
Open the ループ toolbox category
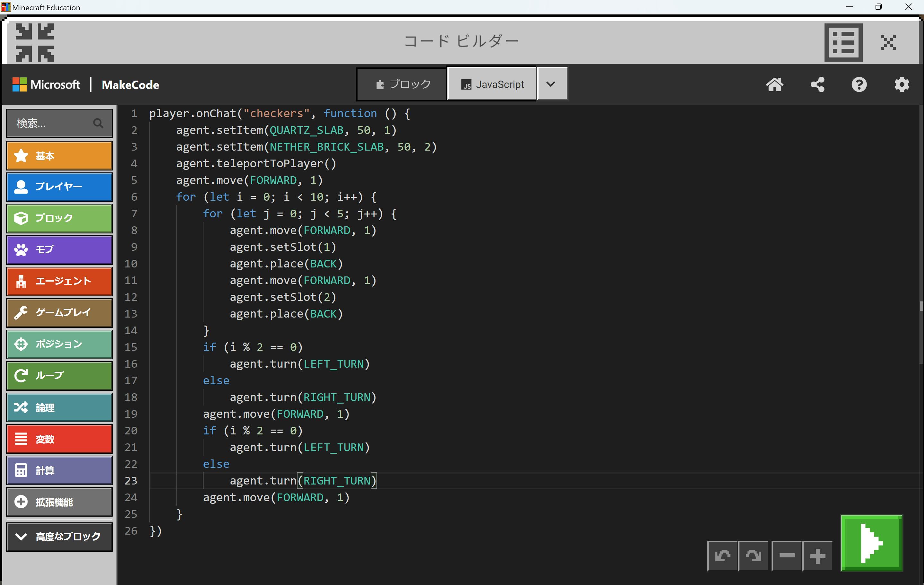pos(59,375)
